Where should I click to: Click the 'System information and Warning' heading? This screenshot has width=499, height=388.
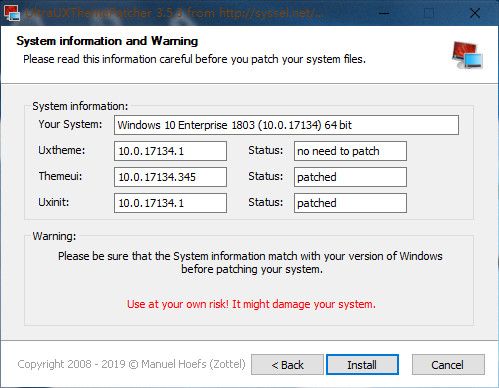(x=107, y=41)
